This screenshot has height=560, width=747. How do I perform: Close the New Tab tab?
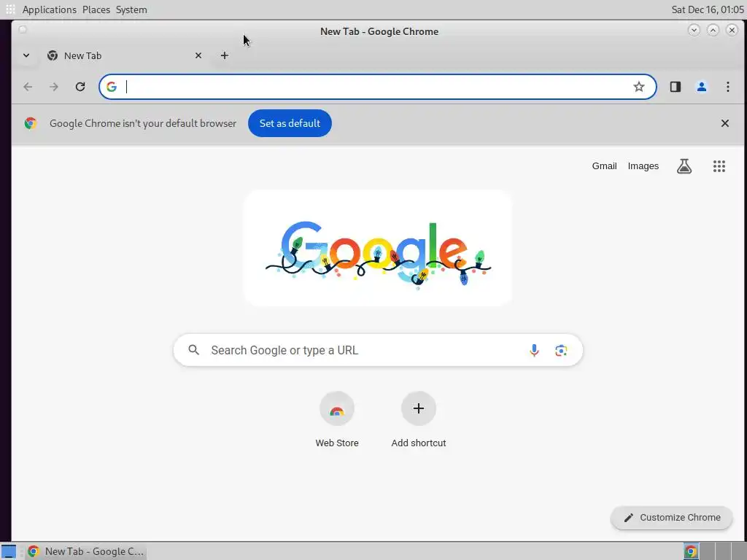pos(198,55)
